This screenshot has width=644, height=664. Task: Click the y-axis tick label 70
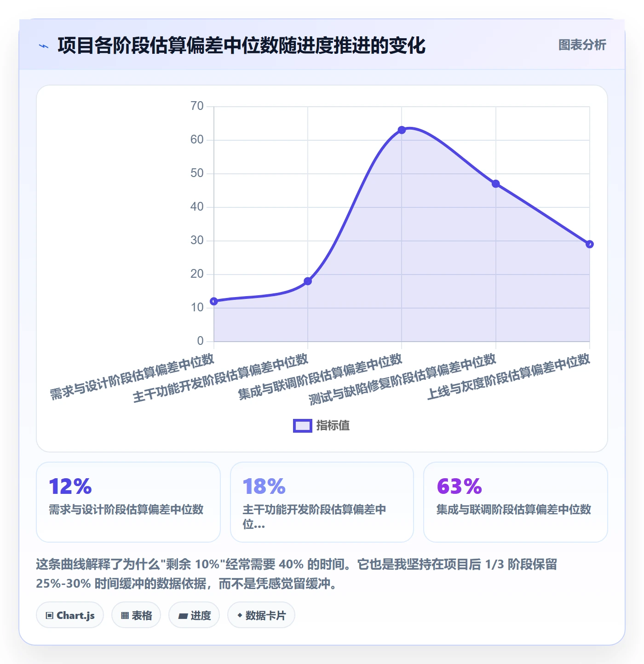[197, 106]
